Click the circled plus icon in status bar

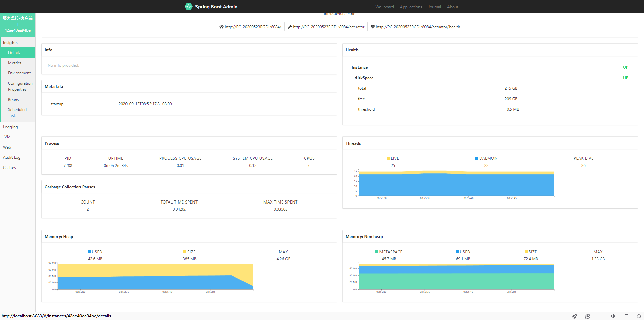588,316
